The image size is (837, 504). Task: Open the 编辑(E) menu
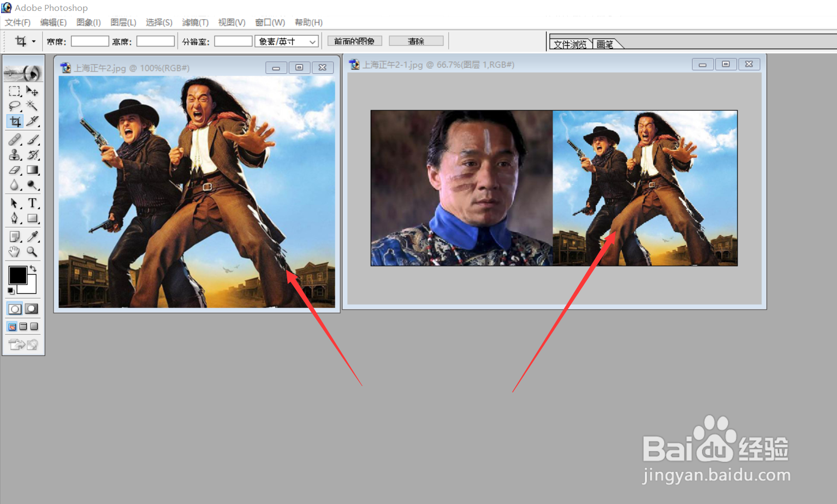tap(53, 22)
